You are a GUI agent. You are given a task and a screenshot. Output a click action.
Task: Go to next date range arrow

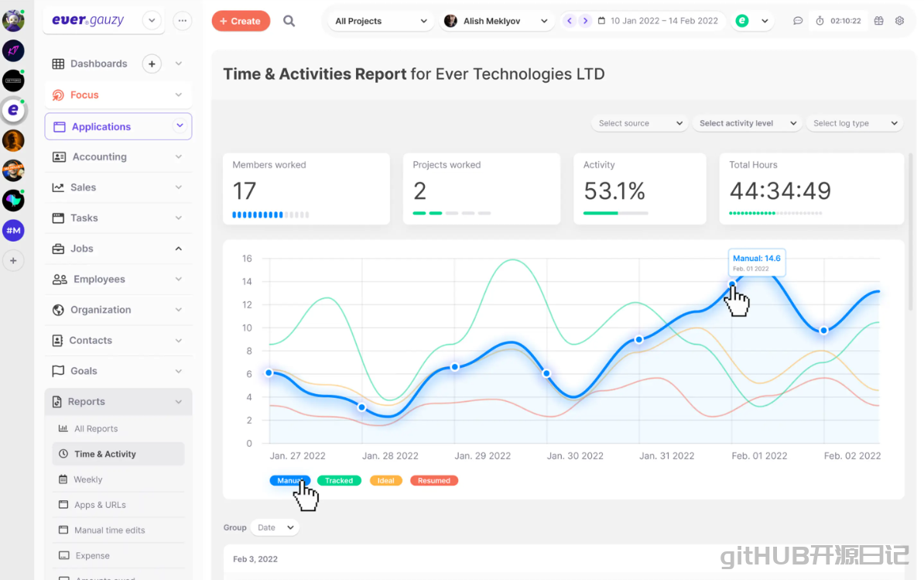[585, 21]
